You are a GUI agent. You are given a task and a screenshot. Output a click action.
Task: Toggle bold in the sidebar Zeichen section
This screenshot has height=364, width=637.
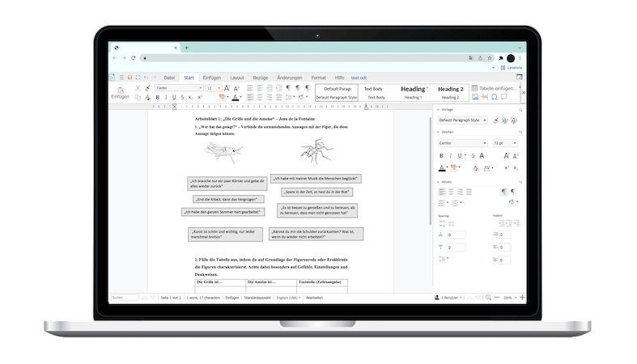tap(442, 156)
